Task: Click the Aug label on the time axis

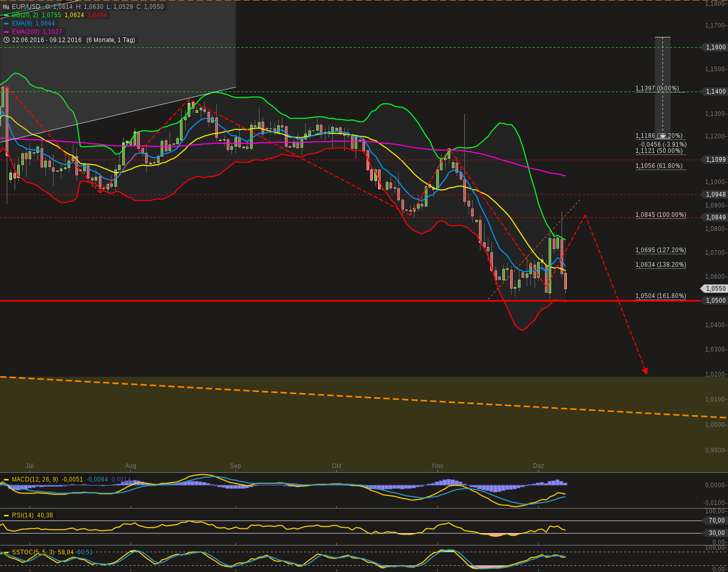Action: pos(131,466)
